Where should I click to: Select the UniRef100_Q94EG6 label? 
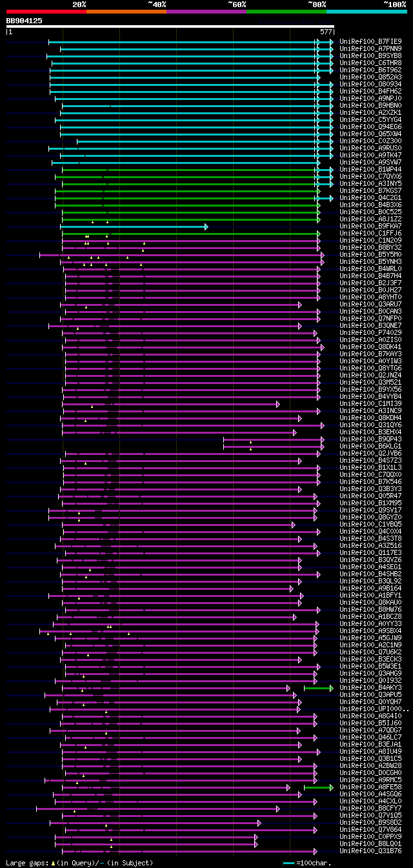(370, 126)
